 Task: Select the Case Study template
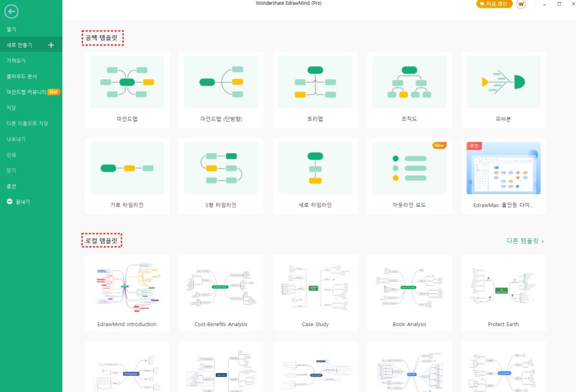click(315, 293)
